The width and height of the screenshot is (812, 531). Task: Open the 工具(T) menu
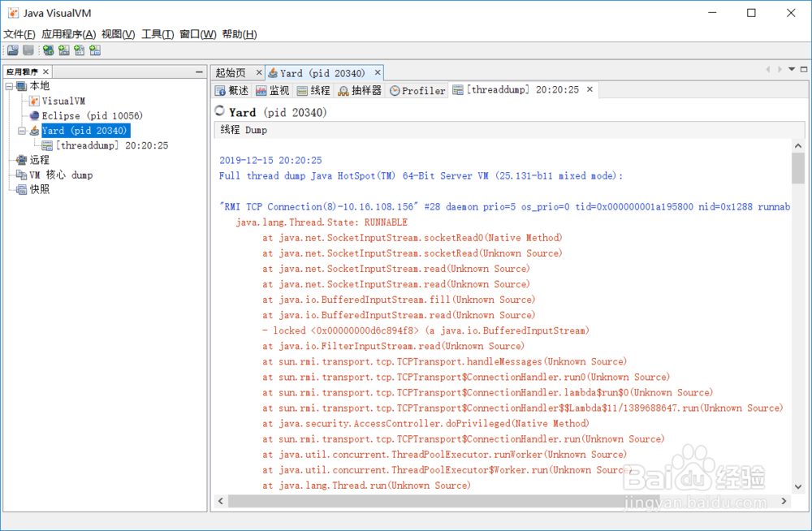[x=158, y=34]
